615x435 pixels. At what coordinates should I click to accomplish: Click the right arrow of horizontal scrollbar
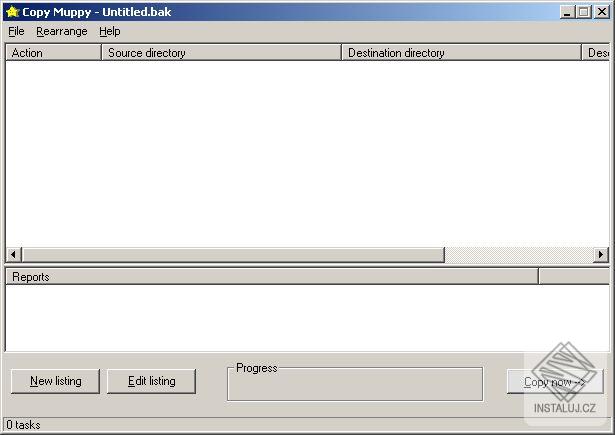600,255
